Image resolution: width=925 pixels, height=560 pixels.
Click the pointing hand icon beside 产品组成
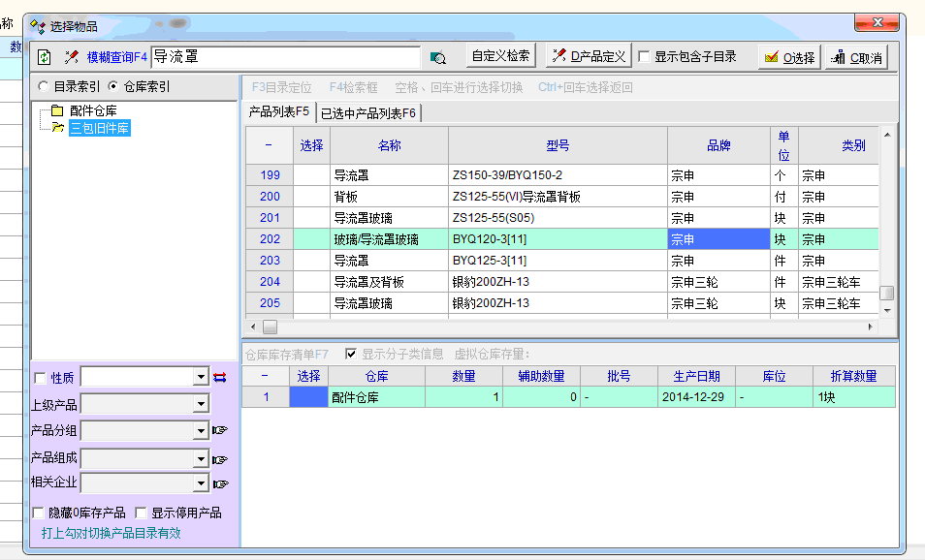pyautogui.click(x=220, y=458)
